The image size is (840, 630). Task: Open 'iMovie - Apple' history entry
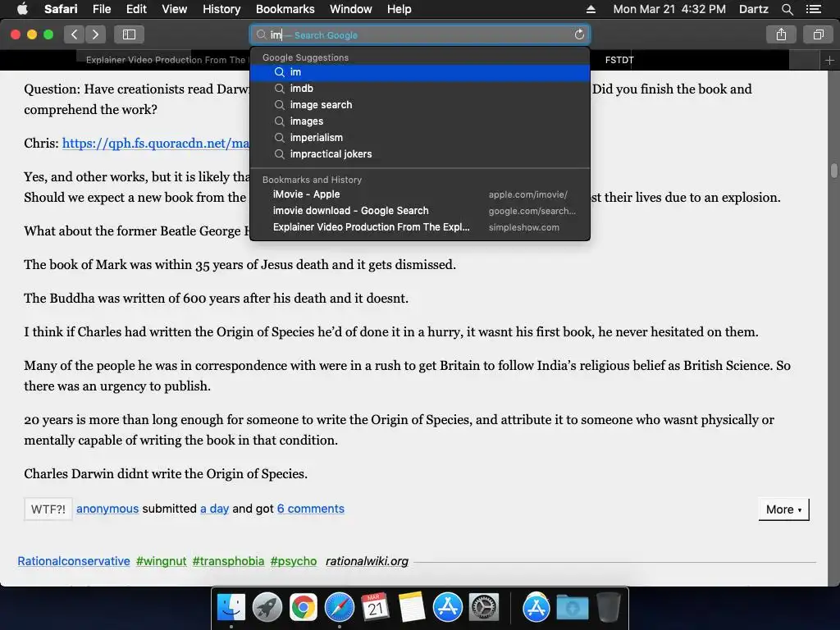pyautogui.click(x=420, y=194)
